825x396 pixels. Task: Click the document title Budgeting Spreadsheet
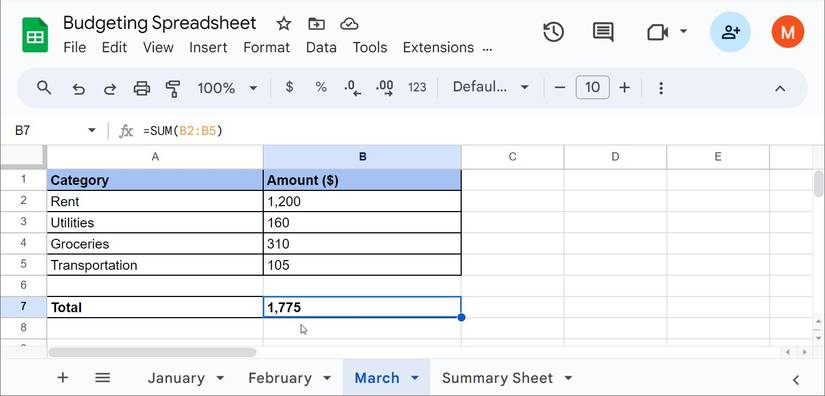pos(159,23)
